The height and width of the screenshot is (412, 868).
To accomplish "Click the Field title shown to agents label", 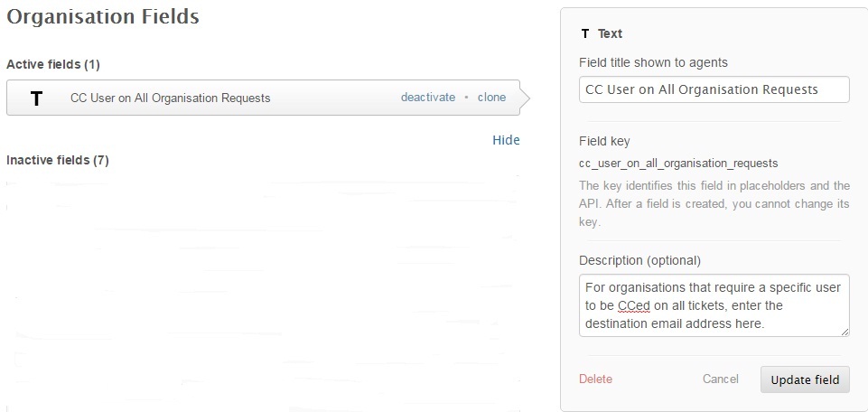I will [653, 62].
